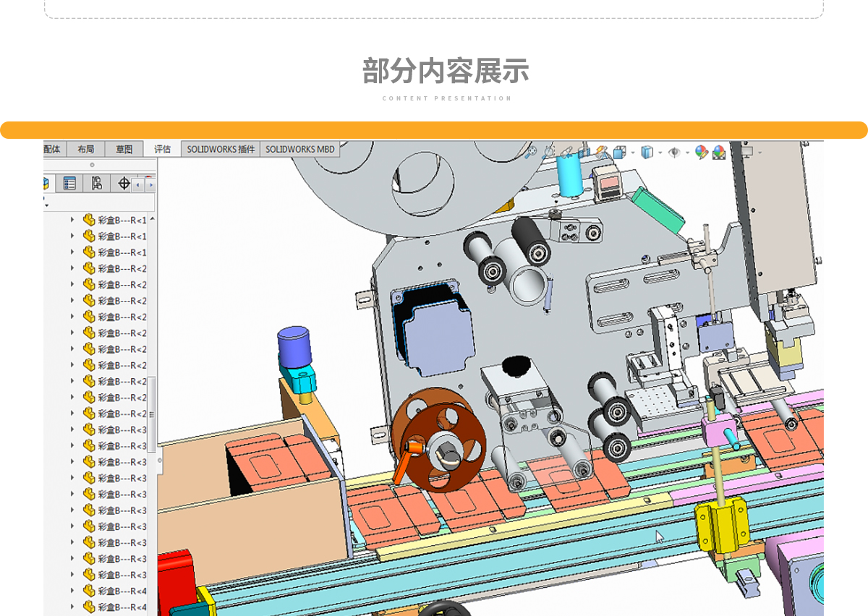Click the manager tabs scroll-right arrow
The width and height of the screenshot is (868, 616).
pyautogui.click(x=150, y=185)
